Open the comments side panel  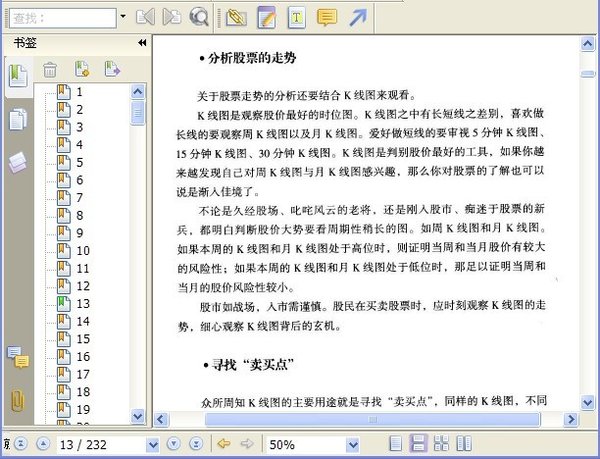(x=18, y=357)
